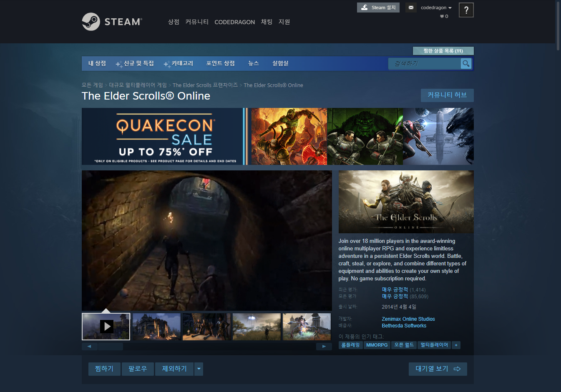Expand the 제외하기 dropdown arrow
The width and height of the screenshot is (561, 392).
tap(199, 369)
